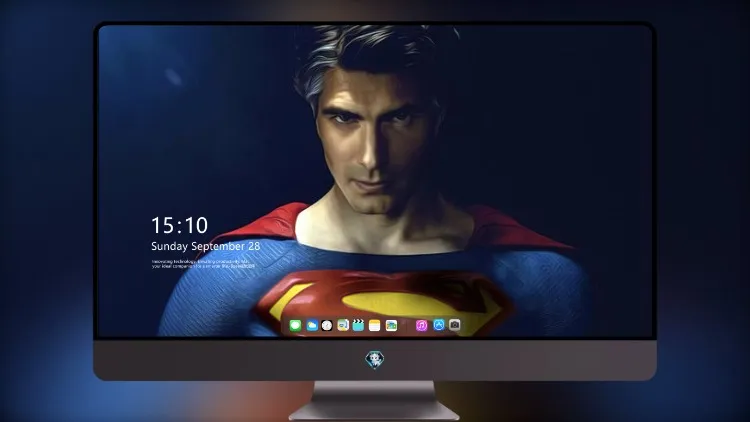Open the Clock app in dock
This screenshot has width=750, height=422.
(x=327, y=326)
